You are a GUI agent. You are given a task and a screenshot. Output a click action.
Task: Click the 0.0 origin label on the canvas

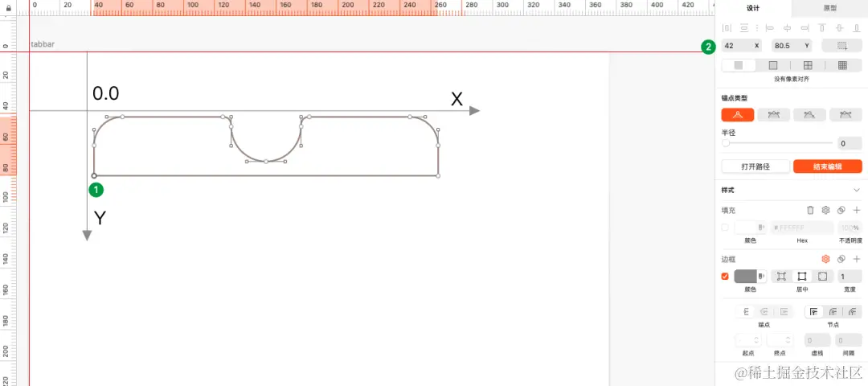click(x=106, y=93)
